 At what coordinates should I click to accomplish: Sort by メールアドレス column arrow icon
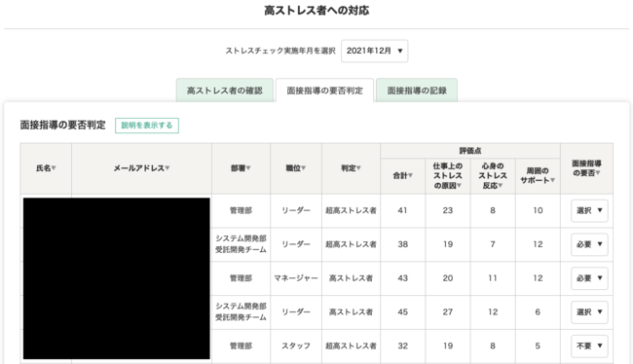168,168
